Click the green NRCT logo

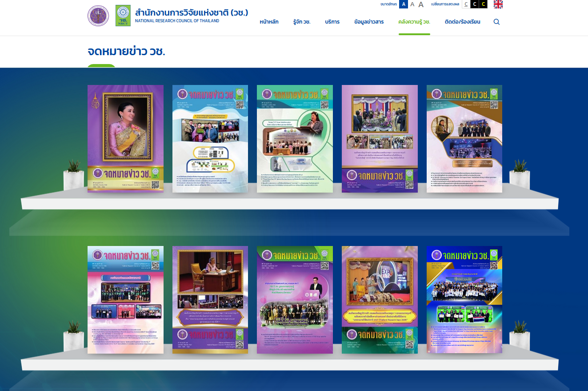(x=123, y=16)
